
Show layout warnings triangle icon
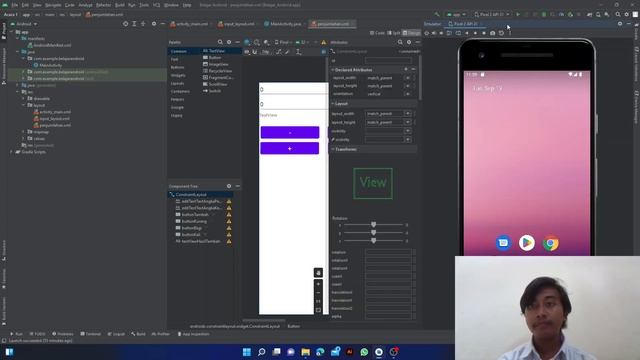[x=324, y=42]
